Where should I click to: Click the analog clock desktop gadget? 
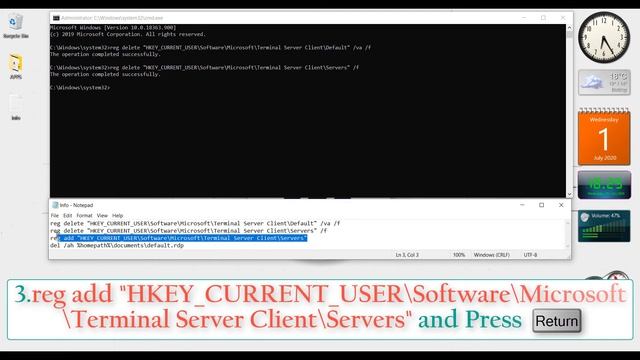click(604, 37)
